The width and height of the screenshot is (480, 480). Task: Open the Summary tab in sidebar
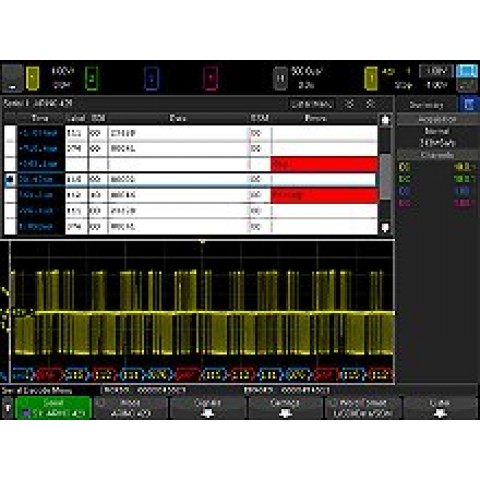tap(426, 105)
